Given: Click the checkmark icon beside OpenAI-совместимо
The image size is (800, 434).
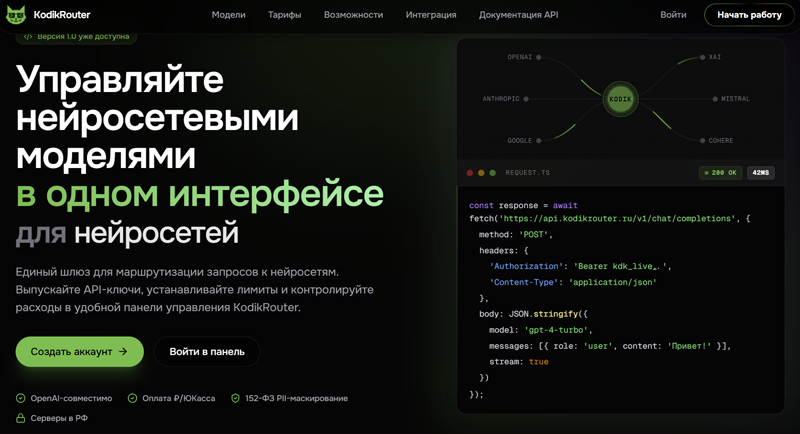Looking at the screenshot, I should pos(20,398).
